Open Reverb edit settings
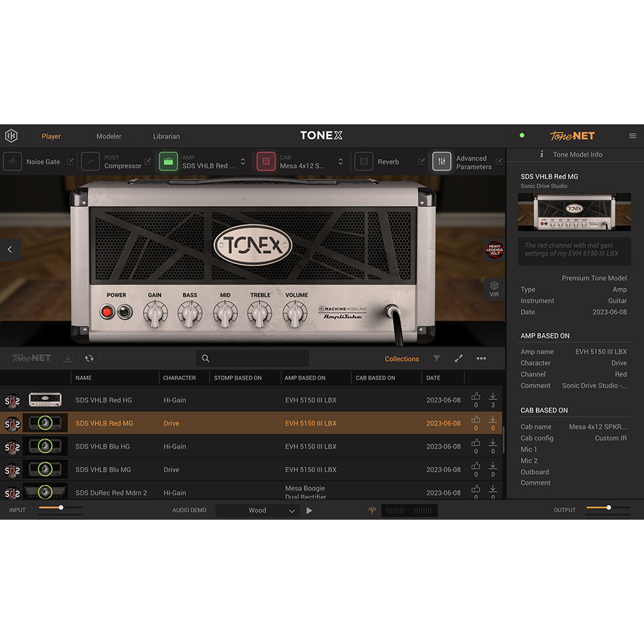This screenshot has width=644, height=644. (421, 162)
